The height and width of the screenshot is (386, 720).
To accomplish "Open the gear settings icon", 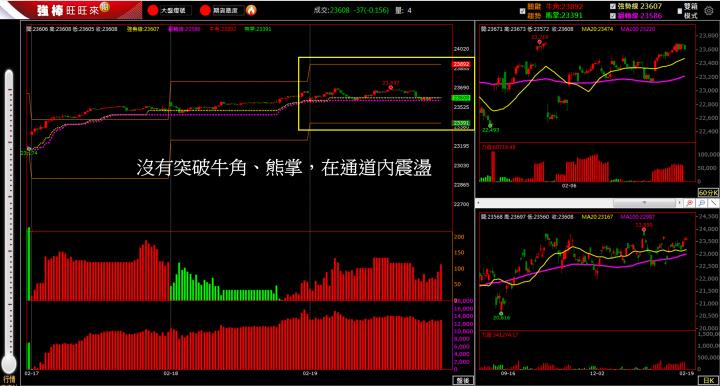I will 709,11.
